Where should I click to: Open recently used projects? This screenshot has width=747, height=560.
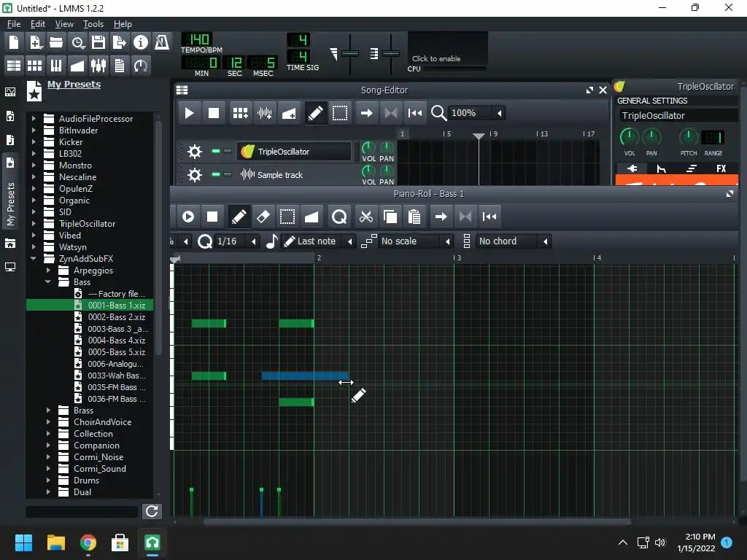coord(77,42)
